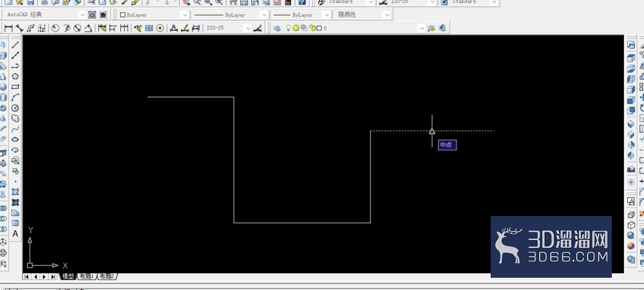
Task: Click the Dimension Text Edit icon
Action: click(x=185, y=28)
